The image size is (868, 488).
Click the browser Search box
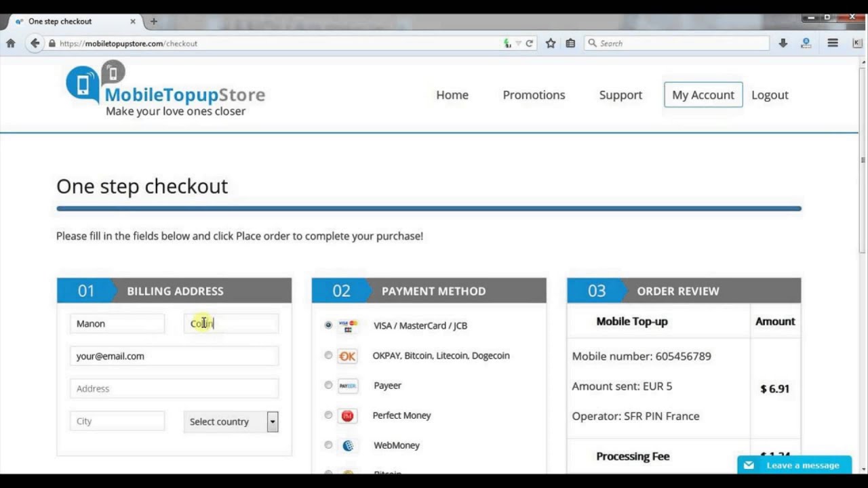676,43
